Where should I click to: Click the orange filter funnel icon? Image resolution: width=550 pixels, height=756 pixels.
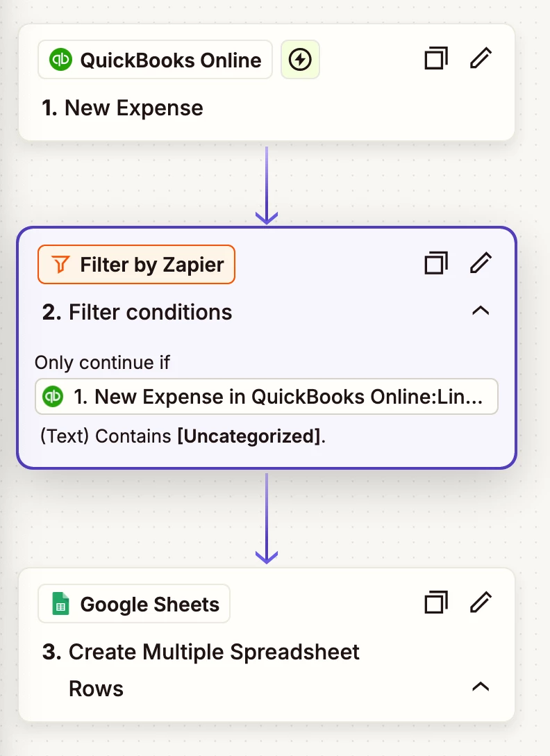pos(60,264)
